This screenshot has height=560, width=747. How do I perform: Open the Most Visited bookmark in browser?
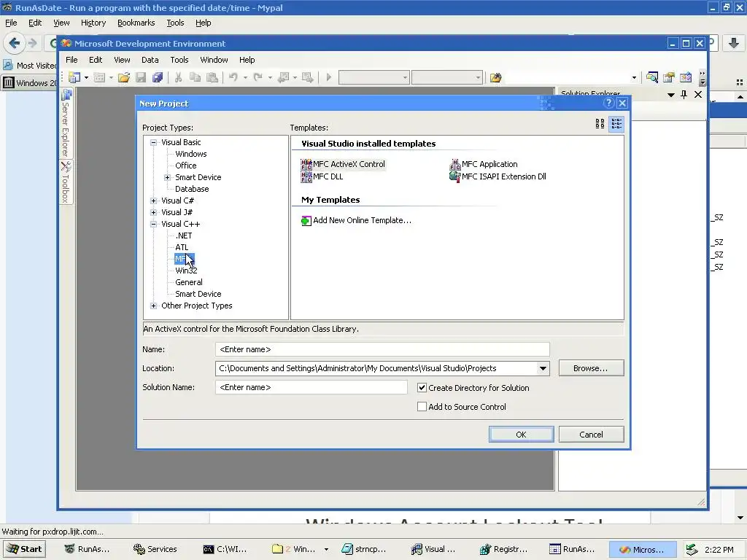[x=29, y=65]
